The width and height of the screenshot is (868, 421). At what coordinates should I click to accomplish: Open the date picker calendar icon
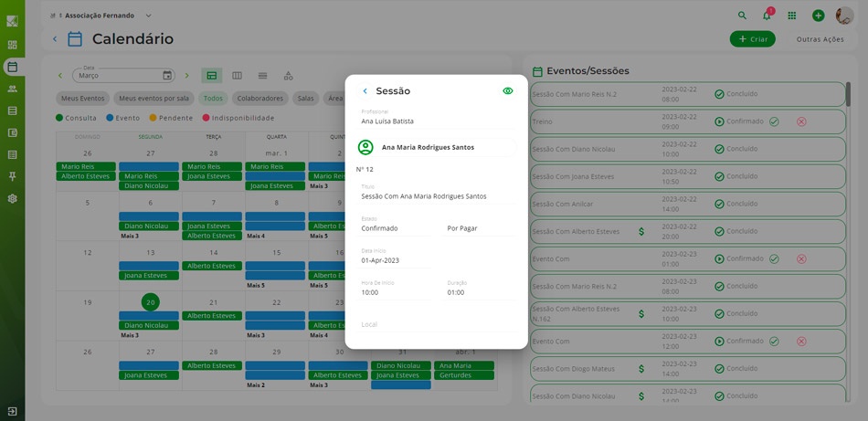pos(167,76)
